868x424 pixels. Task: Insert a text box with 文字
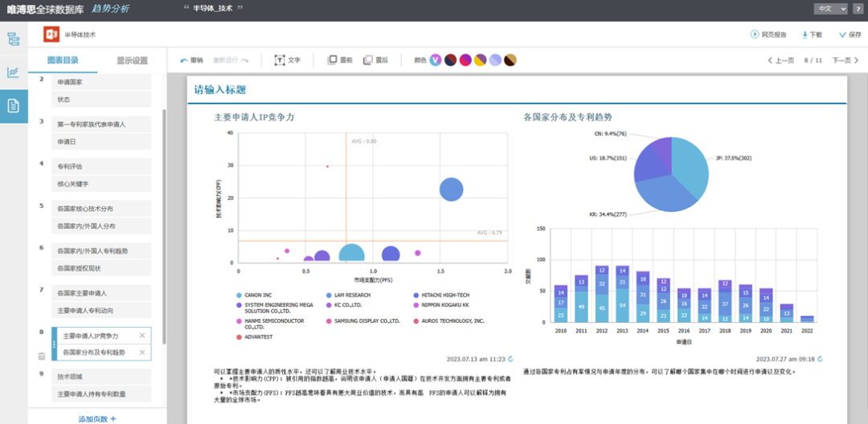[287, 60]
